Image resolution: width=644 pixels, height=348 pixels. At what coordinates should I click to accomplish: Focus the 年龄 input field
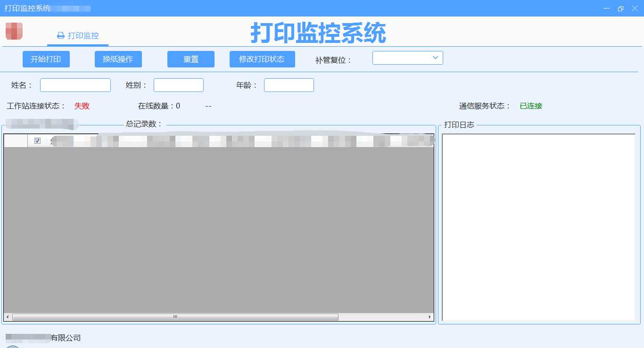click(x=289, y=85)
